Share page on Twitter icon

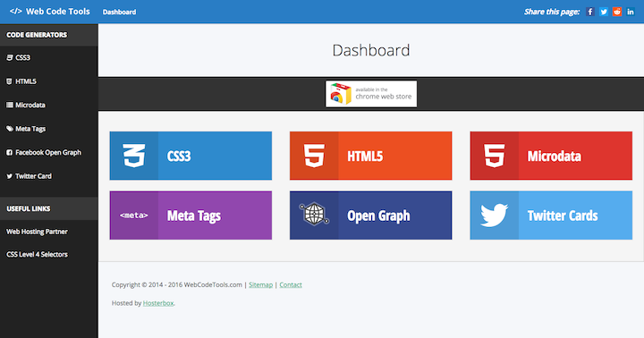pos(604,12)
